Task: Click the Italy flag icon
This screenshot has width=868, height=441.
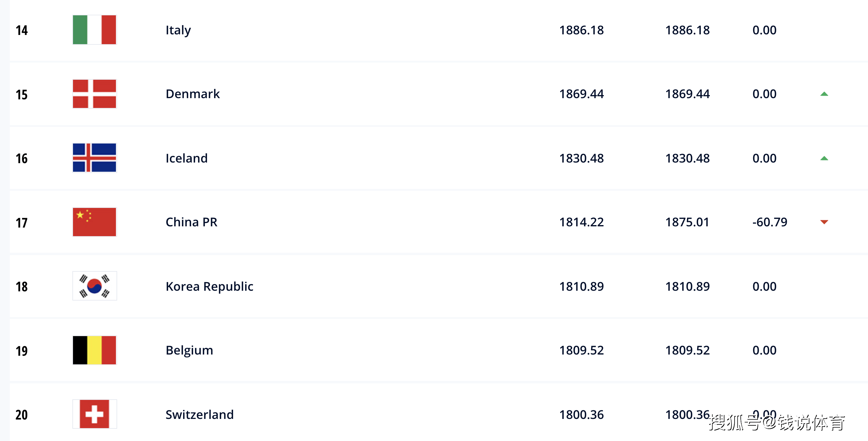Action: tap(94, 30)
